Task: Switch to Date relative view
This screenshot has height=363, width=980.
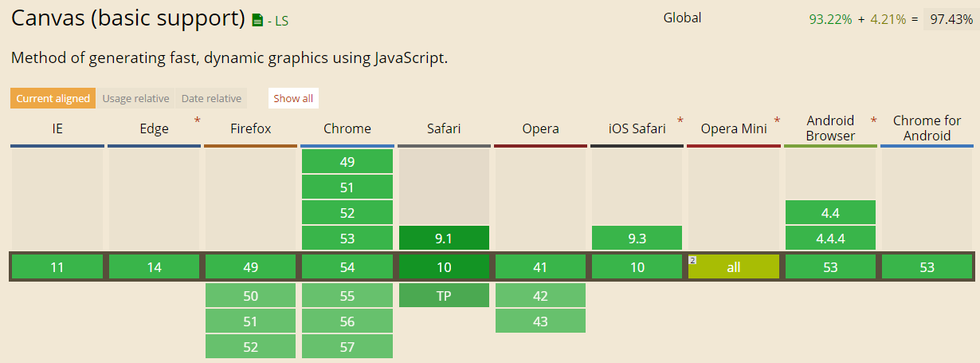Action: tap(211, 99)
